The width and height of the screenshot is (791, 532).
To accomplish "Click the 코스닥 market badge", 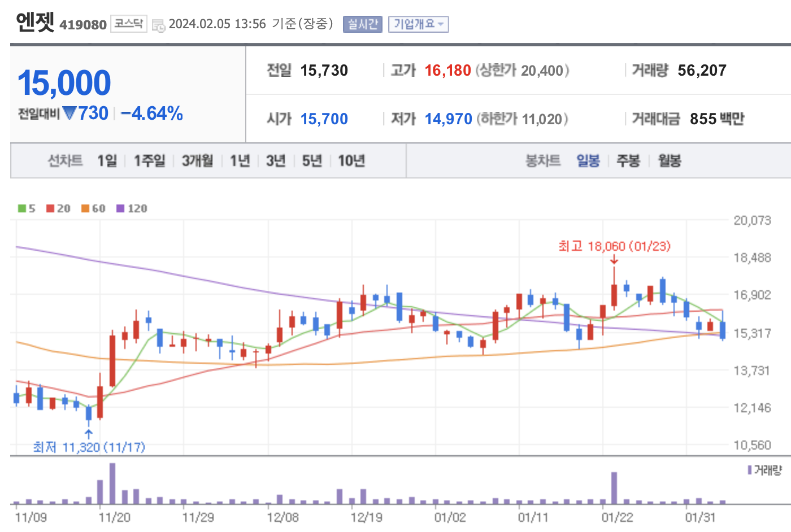I will [x=128, y=24].
